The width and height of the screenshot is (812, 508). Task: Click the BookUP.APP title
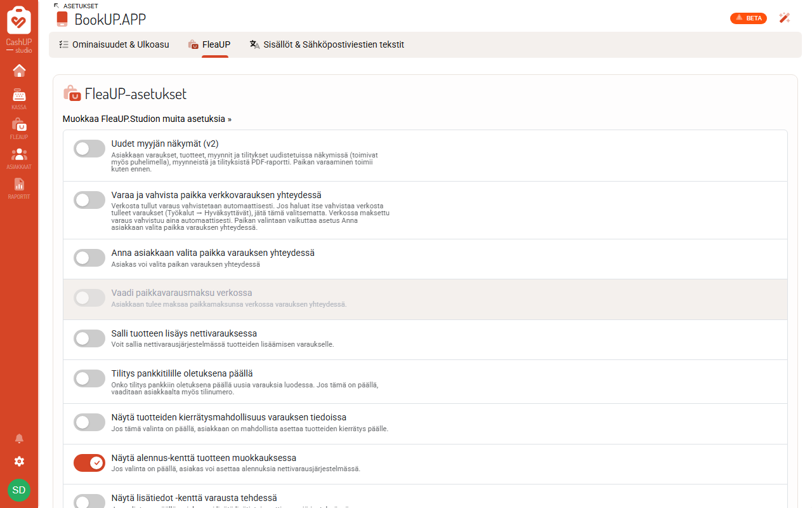tap(110, 19)
